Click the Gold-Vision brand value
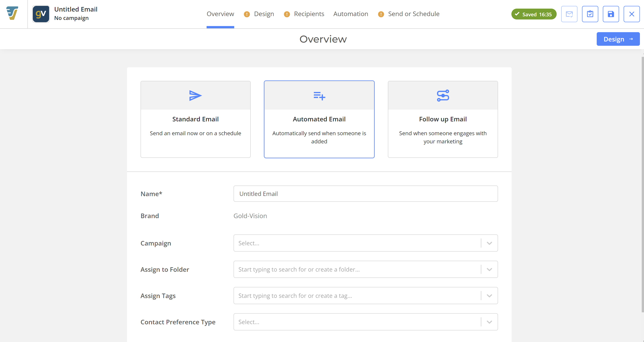Viewport: 644px width, 342px height. point(250,216)
